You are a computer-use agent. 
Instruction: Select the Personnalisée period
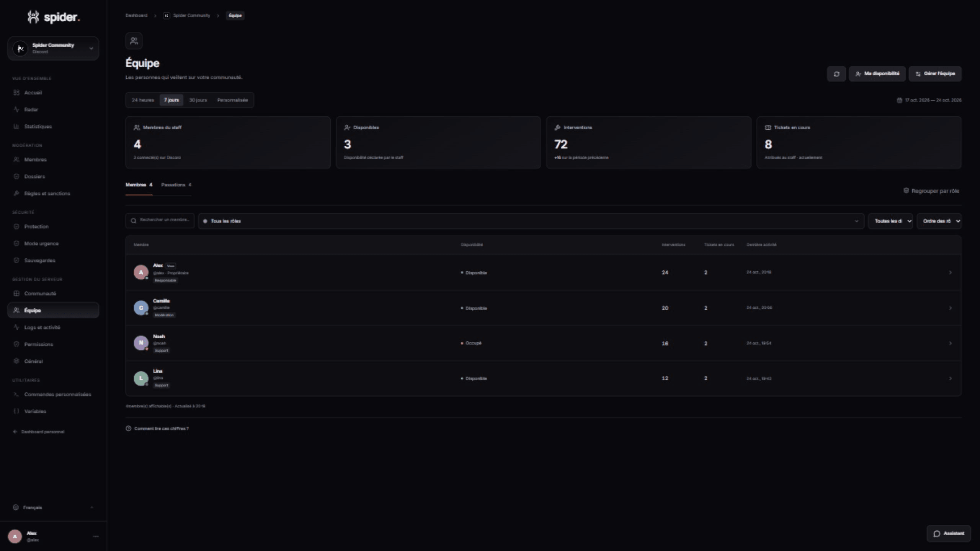(232, 100)
